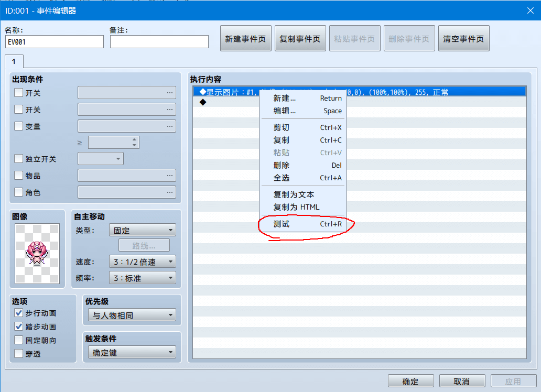The width and height of the screenshot is (541, 392).
Task: Uncheck the 踏步动画 option
Action: pos(19,326)
